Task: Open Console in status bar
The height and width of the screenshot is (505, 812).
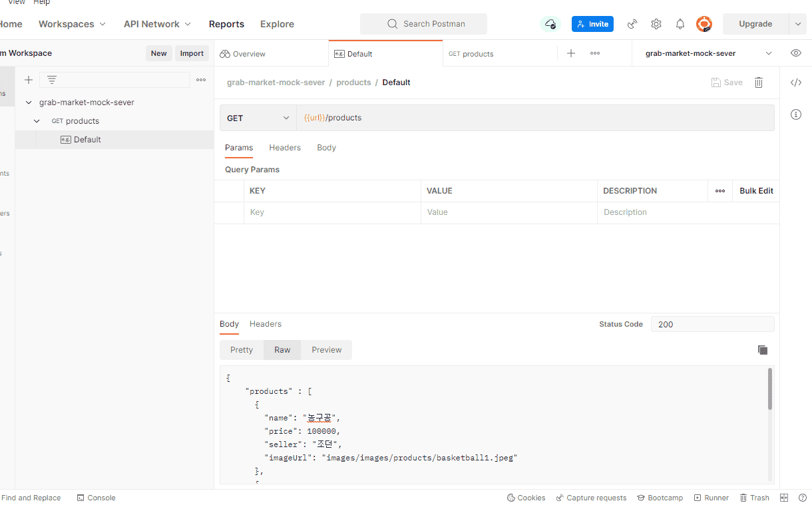Action: [x=96, y=498]
